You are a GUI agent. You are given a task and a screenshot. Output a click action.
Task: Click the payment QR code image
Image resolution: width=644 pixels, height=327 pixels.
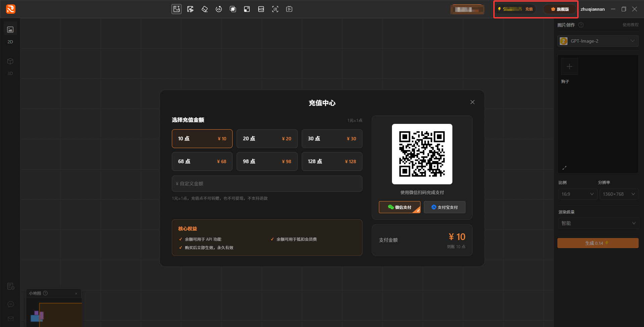click(x=422, y=154)
